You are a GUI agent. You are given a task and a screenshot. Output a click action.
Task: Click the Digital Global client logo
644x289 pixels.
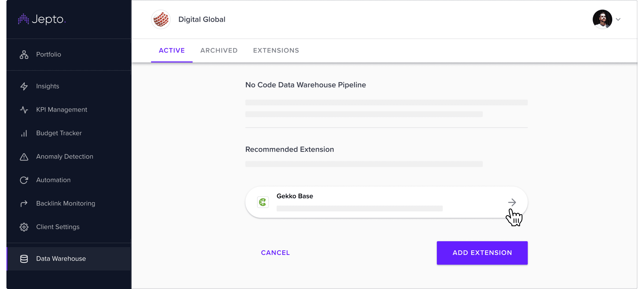pos(161,19)
